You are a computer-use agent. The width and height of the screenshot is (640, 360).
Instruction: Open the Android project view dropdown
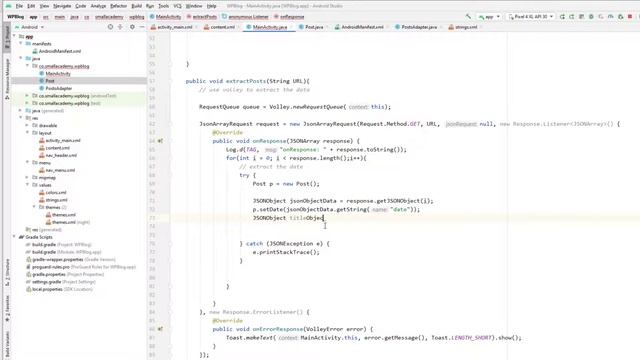[x=29, y=27]
